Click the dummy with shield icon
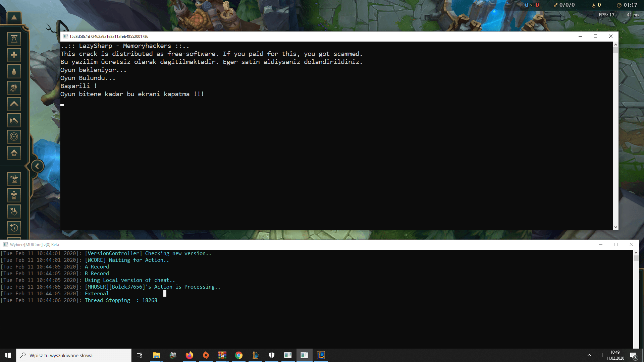The height and width of the screenshot is (362, 644). point(14,179)
